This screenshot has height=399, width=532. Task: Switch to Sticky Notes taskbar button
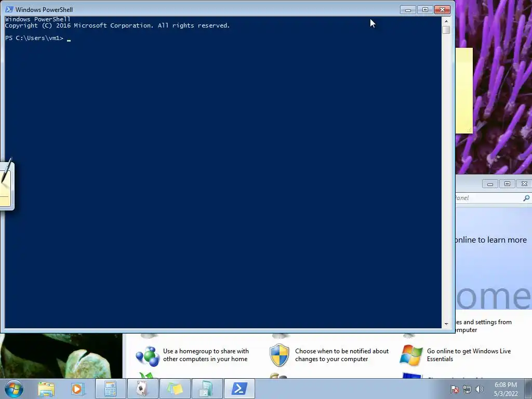coord(175,389)
